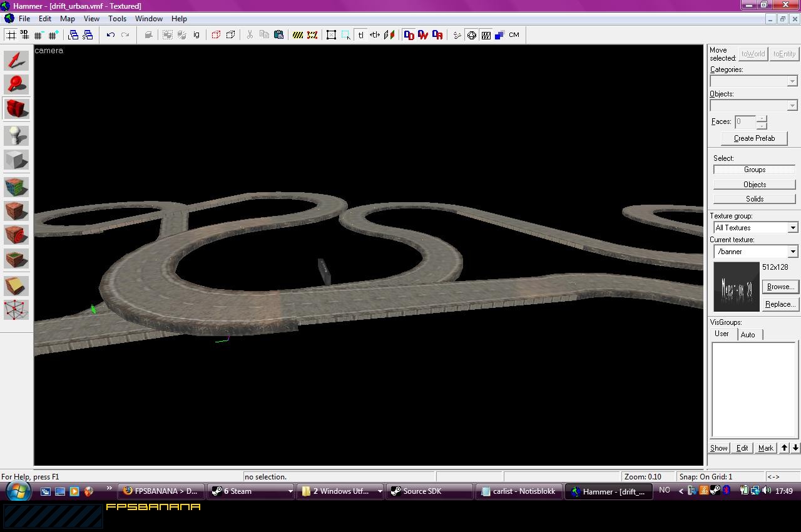Open the Vertex manipulation tool
The width and height of the screenshot is (801, 532).
coord(16,309)
